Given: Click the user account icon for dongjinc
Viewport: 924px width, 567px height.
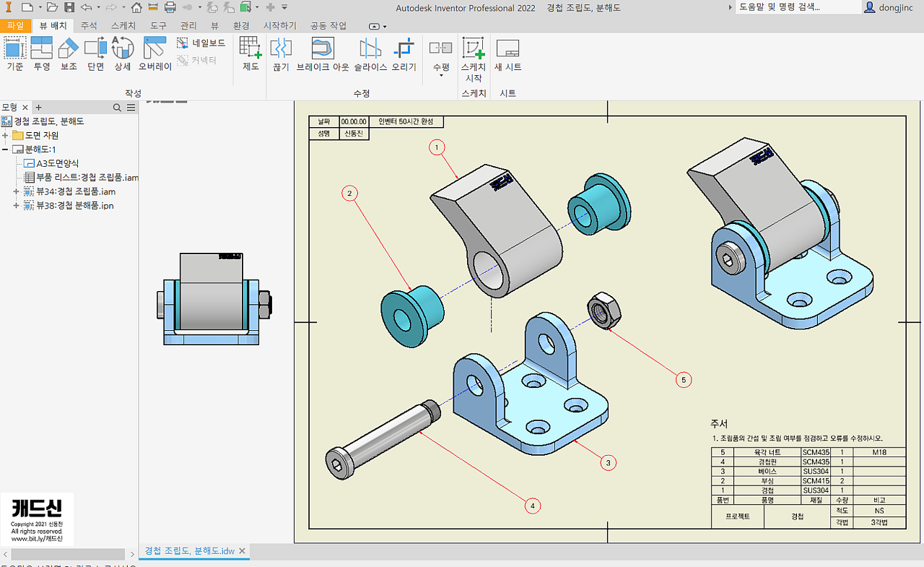Looking at the screenshot, I should pos(870,7).
